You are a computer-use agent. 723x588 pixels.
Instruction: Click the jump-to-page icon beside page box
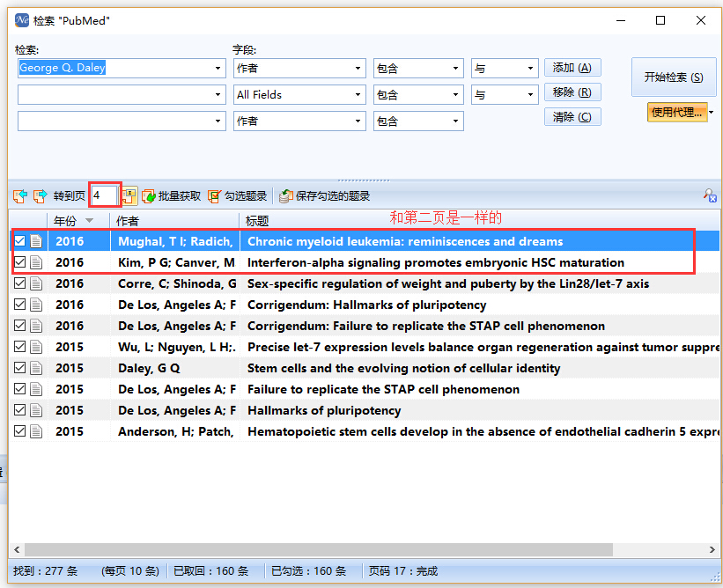(x=129, y=195)
